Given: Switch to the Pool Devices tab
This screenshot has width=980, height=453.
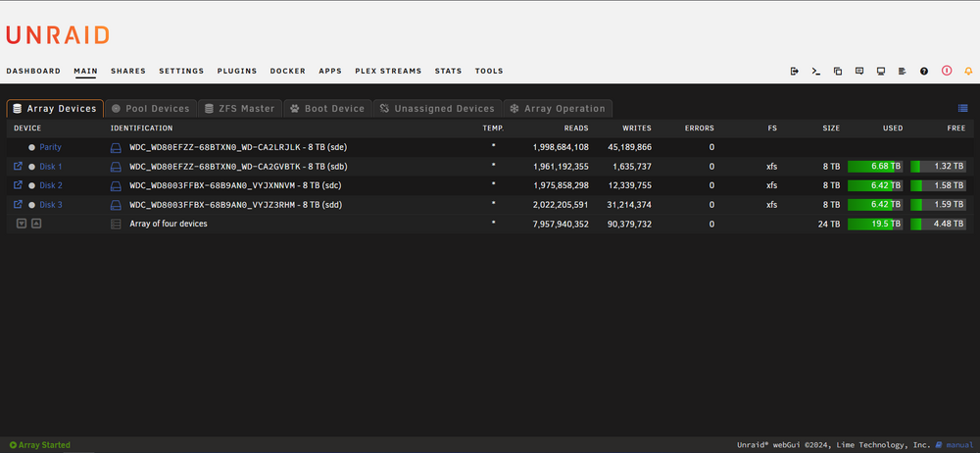Looking at the screenshot, I should coord(151,108).
